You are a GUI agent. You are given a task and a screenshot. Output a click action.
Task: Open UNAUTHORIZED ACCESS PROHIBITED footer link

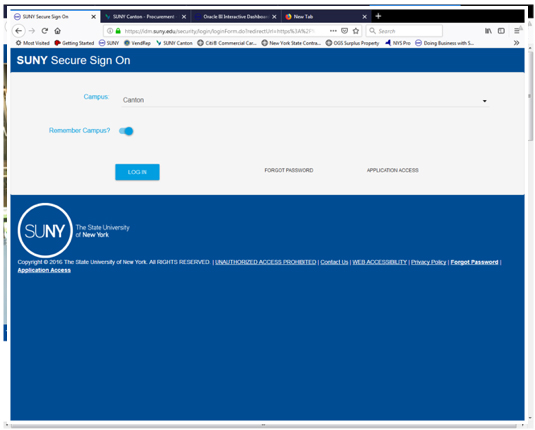point(265,262)
